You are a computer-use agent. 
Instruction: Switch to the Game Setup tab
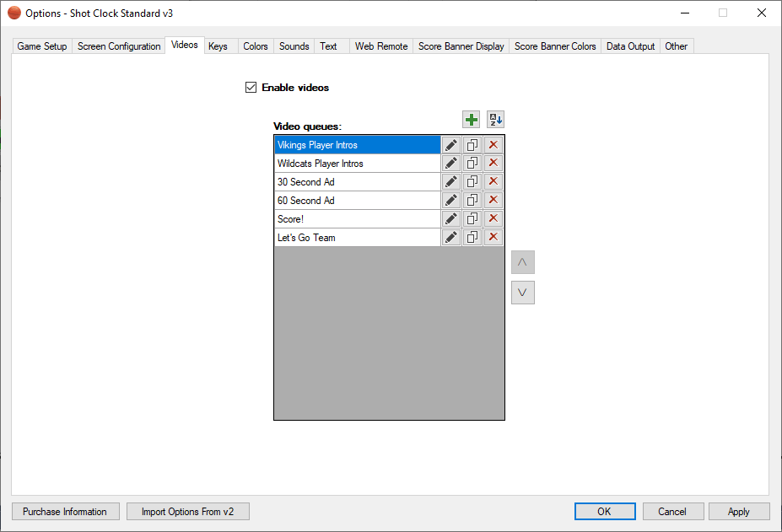[42, 46]
